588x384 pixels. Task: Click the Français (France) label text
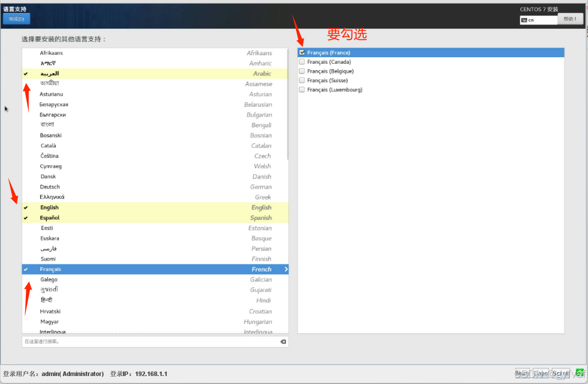(328, 53)
